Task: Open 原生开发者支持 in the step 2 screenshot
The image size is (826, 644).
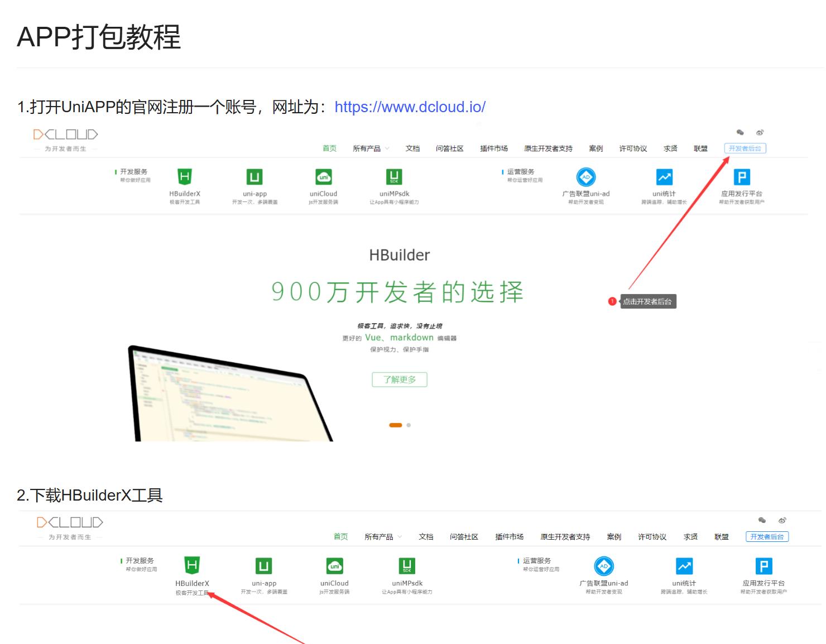Action: (565, 537)
